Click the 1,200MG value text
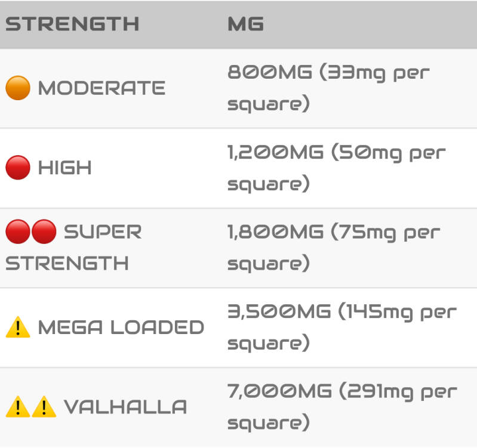This screenshot has height=448, width=477. click(x=275, y=153)
